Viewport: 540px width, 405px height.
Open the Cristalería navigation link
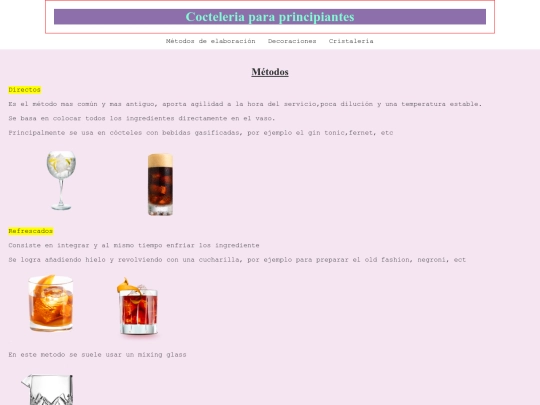[x=351, y=41]
